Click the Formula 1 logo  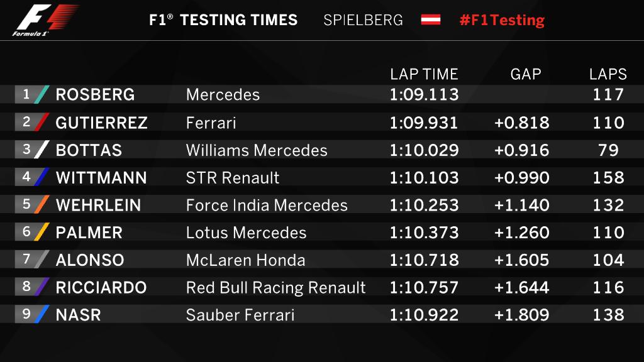45,20
